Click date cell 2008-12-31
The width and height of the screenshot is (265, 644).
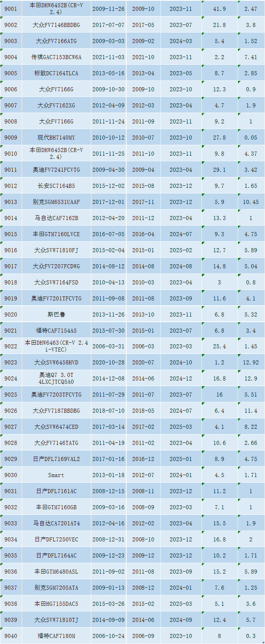tap(109, 539)
